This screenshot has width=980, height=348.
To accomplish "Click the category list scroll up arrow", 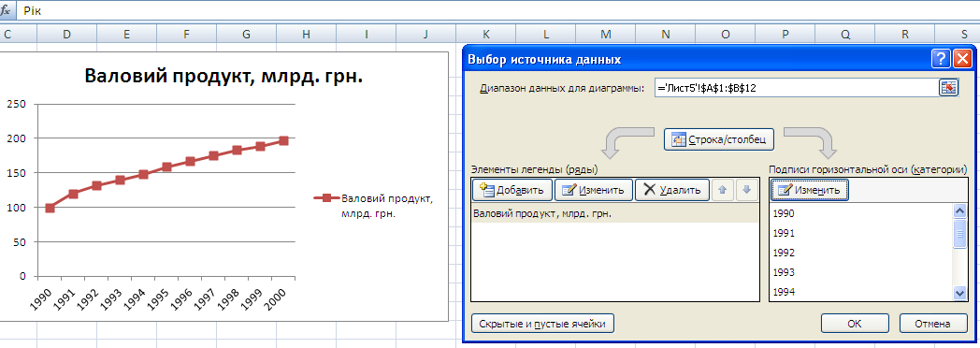I will (x=960, y=211).
